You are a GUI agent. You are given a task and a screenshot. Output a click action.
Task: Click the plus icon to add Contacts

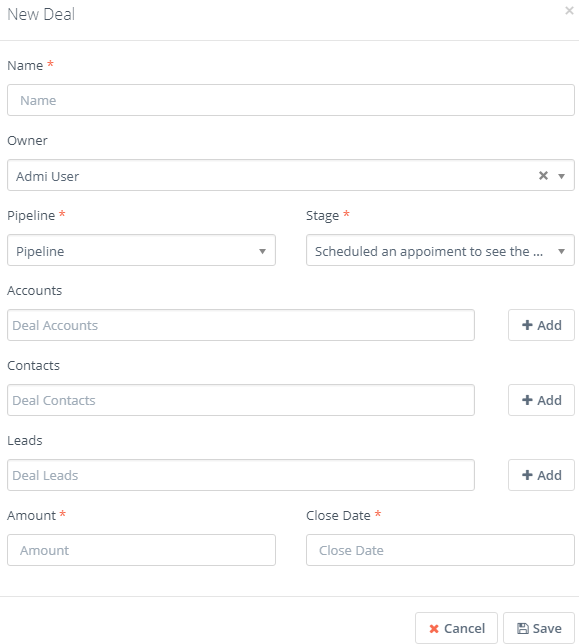[527, 400]
